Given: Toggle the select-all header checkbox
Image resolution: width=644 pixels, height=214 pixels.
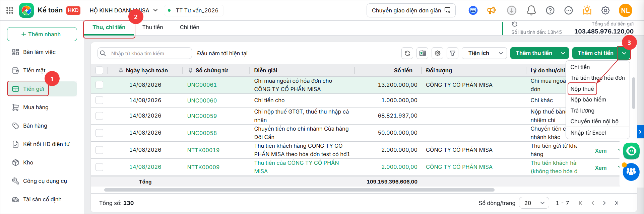Looking at the screenshot, I should (x=99, y=70).
